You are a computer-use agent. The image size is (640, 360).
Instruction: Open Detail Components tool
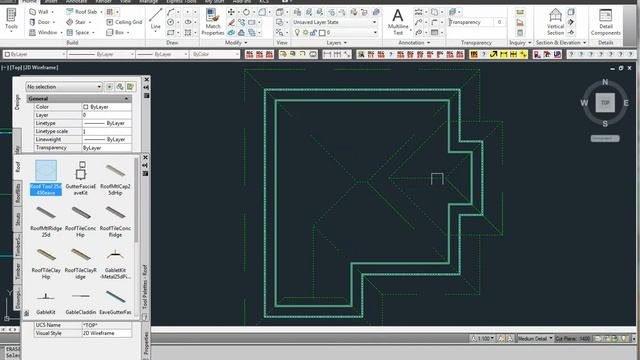click(605, 22)
